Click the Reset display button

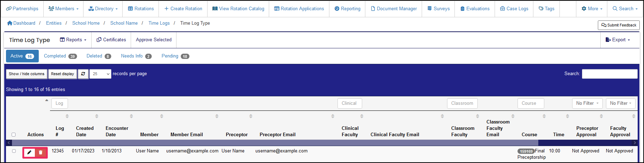point(62,74)
